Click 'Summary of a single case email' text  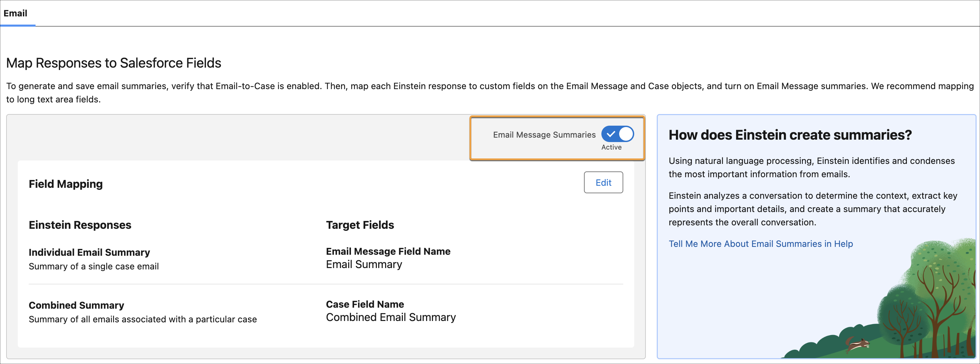(x=94, y=267)
